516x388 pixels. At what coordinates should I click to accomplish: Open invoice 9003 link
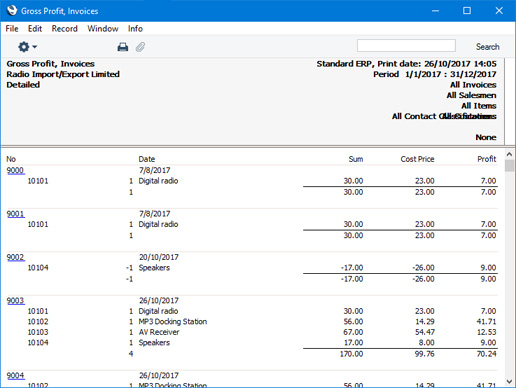pos(15,300)
